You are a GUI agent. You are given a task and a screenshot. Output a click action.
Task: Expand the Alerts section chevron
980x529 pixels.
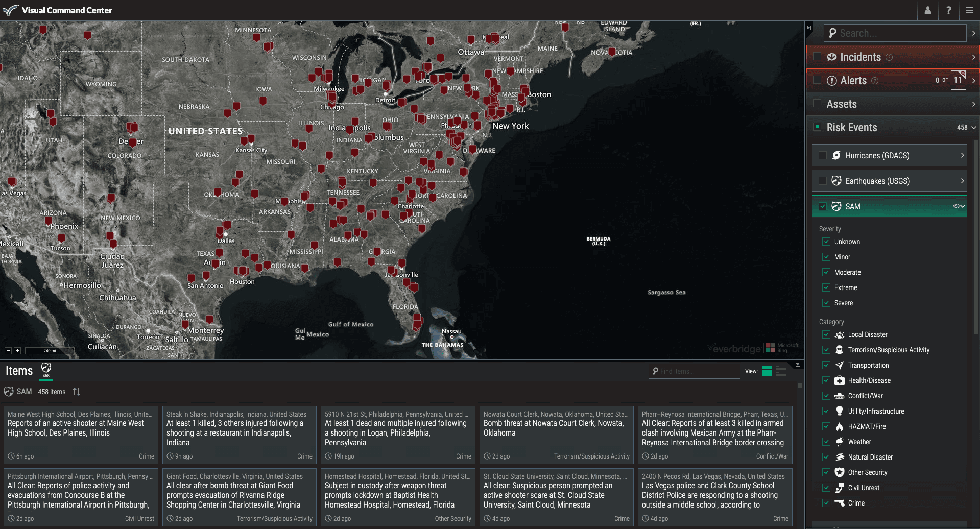[973, 81]
